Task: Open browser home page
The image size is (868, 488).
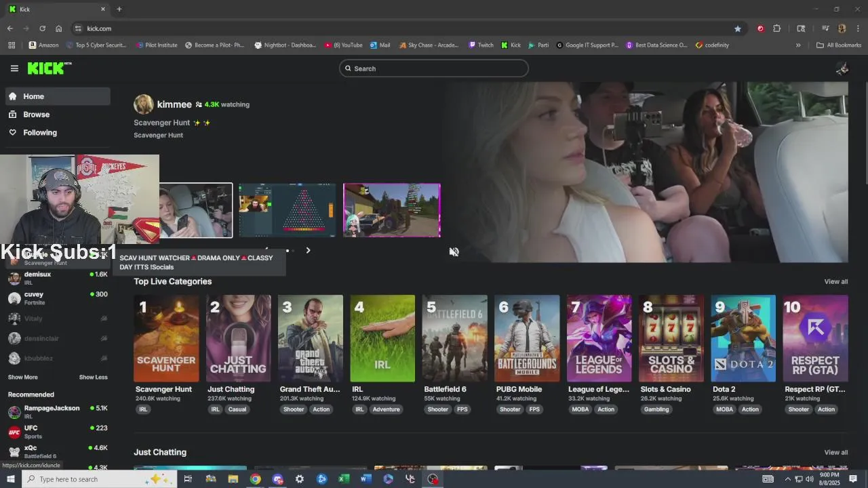Action: [x=58, y=28]
